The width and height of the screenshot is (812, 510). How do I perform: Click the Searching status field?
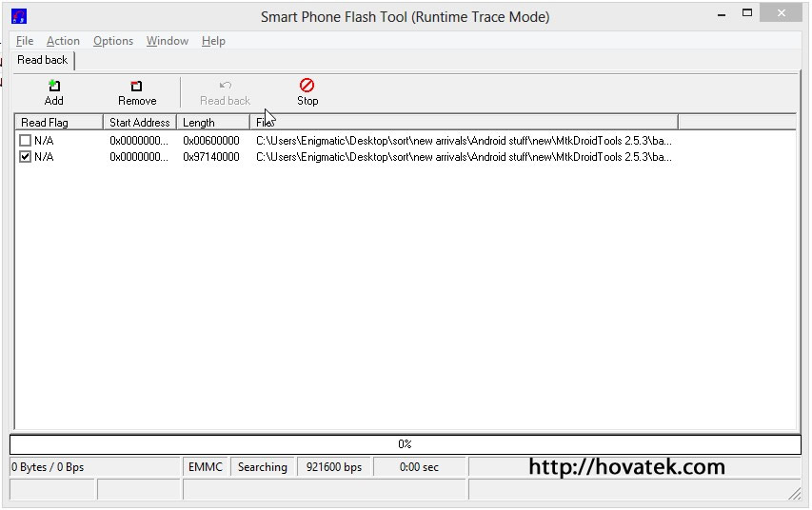(x=263, y=467)
